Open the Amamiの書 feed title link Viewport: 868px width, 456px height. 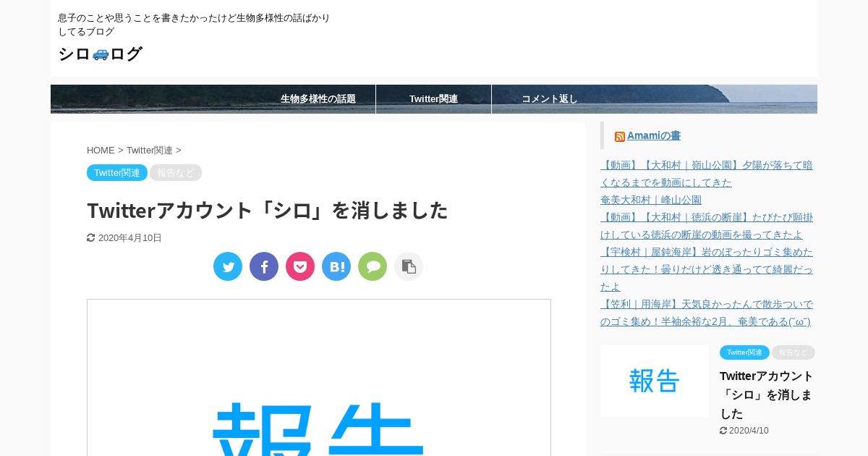coord(654,135)
